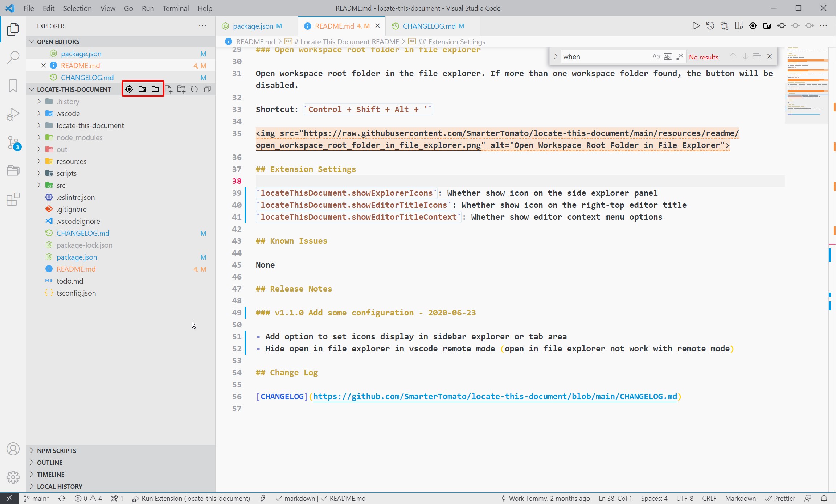
Task: Expand the NPM SCRIPTS section
Action: (56, 450)
